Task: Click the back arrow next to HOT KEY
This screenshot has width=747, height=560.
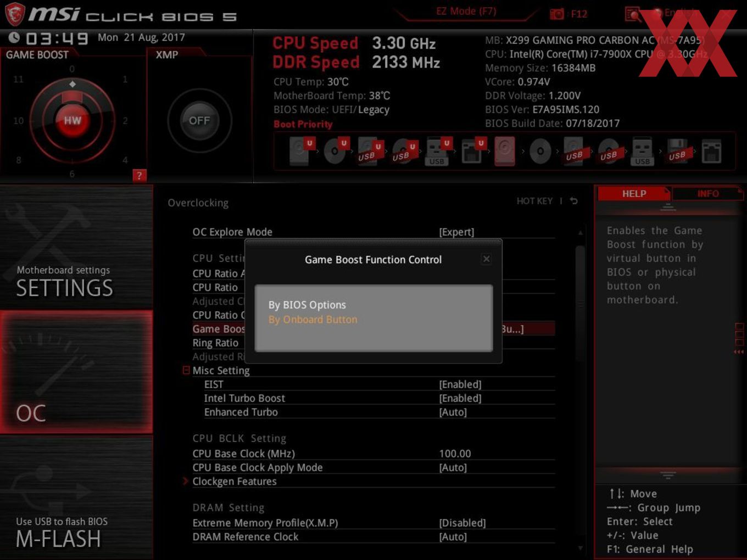Action: [574, 201]
